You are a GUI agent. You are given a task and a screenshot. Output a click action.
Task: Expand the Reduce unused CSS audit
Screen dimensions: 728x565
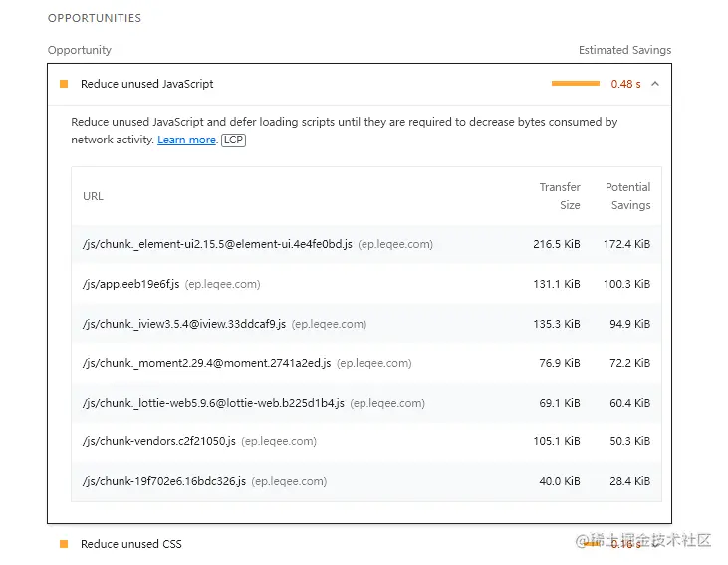131,544
